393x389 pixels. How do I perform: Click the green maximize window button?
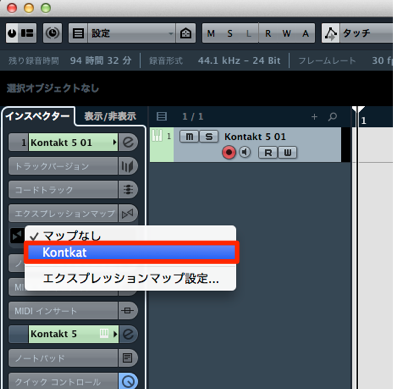(x=46, y=8)
